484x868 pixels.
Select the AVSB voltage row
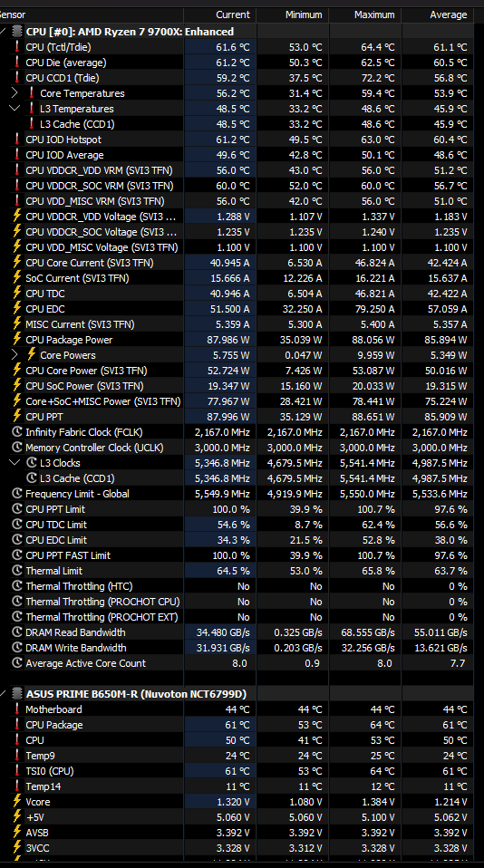pyautogui.click(x=237, y=833)
